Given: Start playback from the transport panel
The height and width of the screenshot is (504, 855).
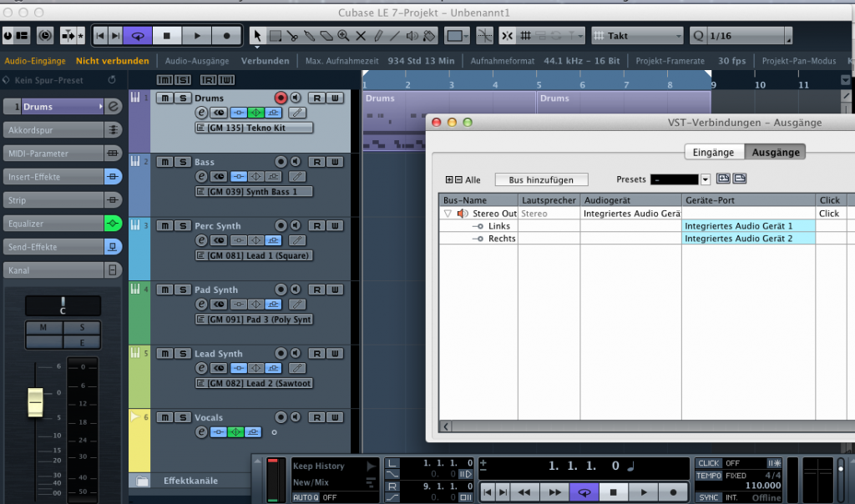Looking at the screenshot, I should click(644, 492).
